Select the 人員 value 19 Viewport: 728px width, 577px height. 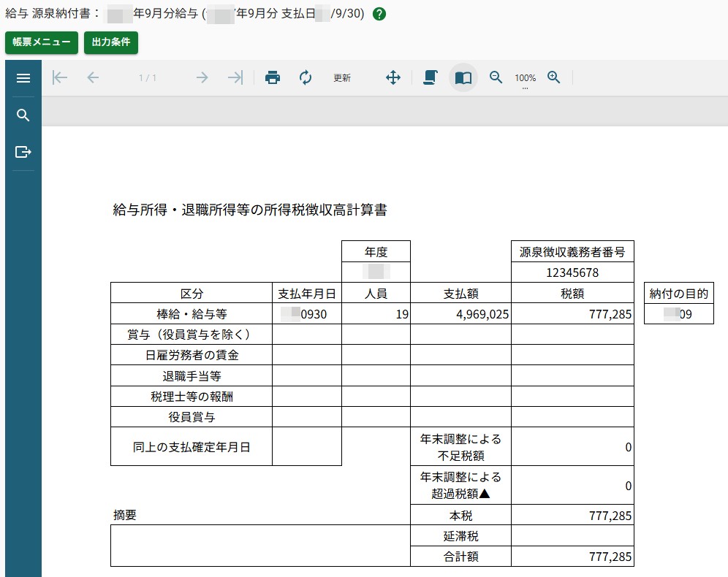tap(402, 315)
